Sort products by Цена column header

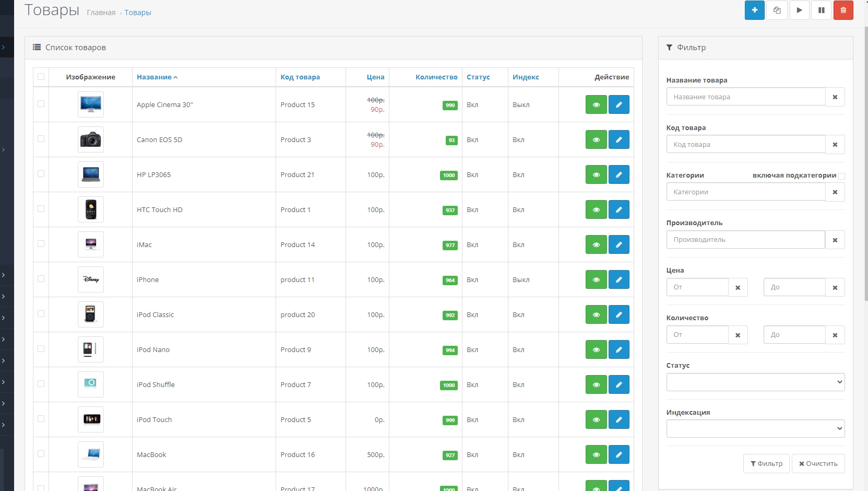375,77
